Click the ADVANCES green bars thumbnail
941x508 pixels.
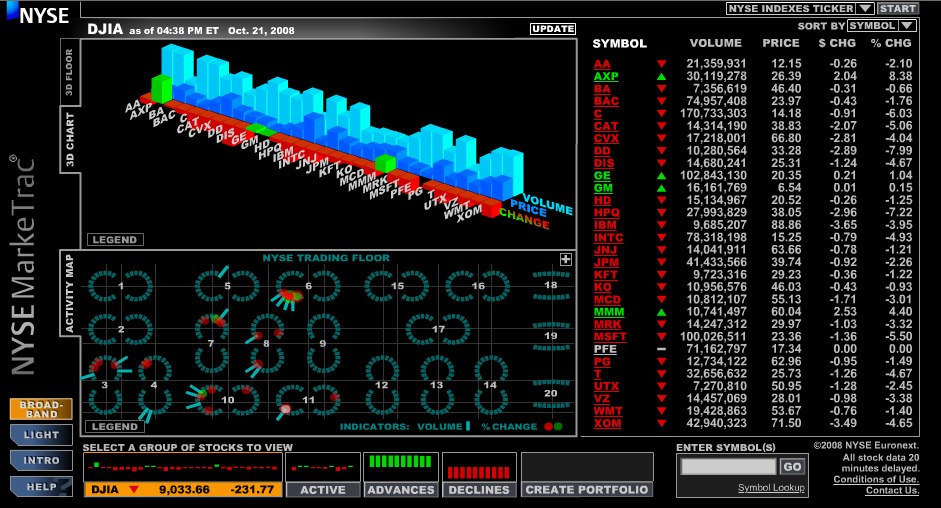point(401,467)
